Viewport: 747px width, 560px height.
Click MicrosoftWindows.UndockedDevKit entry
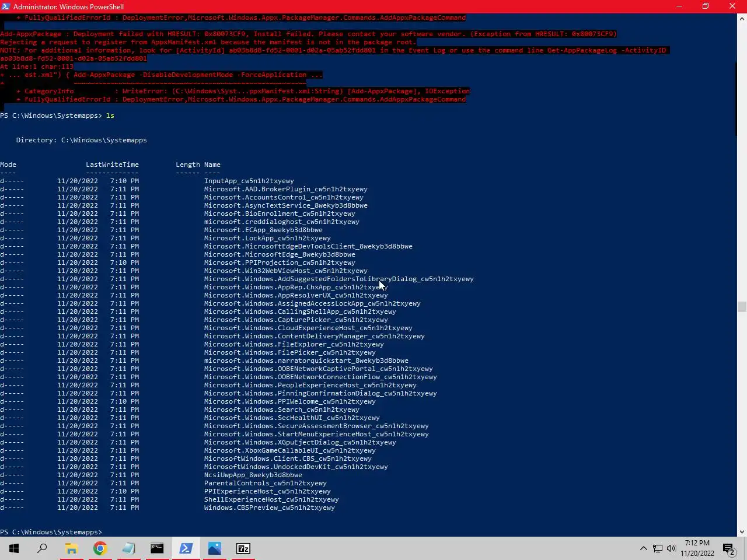click(296, 467)
